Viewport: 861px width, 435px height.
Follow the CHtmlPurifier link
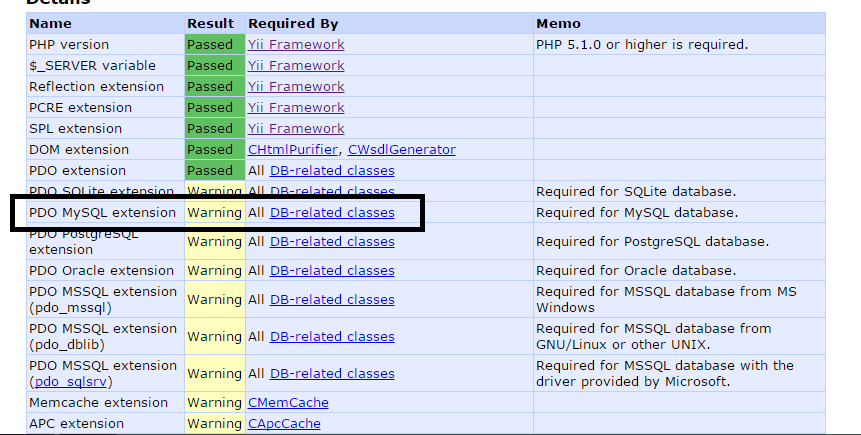(x=293, y=149)
